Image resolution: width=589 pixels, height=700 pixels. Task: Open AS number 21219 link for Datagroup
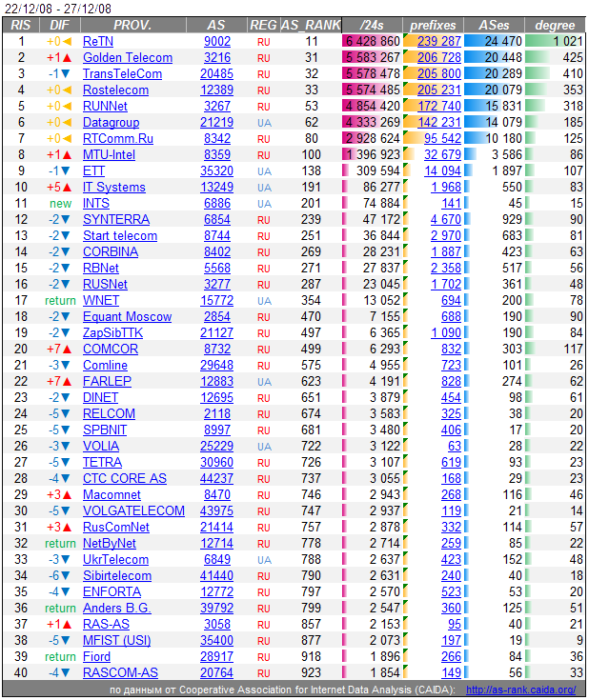(x=216, y=123)
